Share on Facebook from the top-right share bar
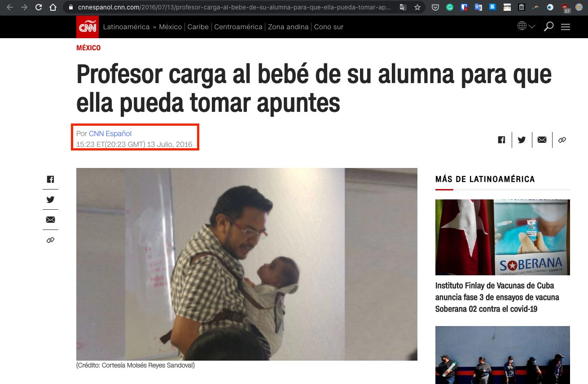 click(501, 140)
